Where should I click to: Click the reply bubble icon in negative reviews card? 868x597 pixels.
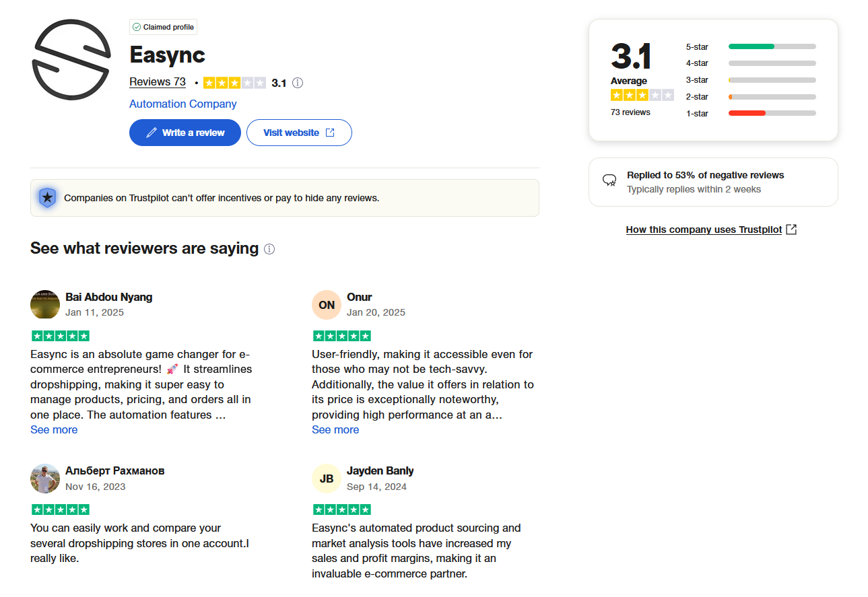609,180
